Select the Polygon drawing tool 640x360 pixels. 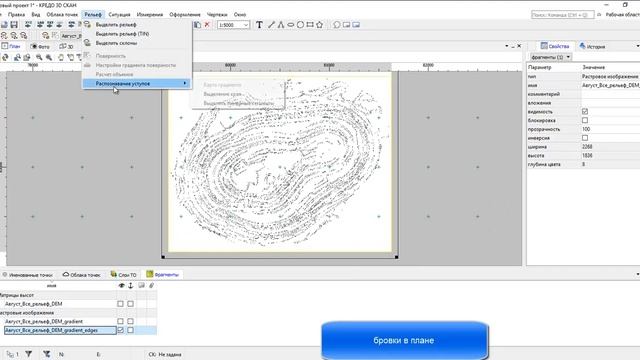[x=320, y=25]
